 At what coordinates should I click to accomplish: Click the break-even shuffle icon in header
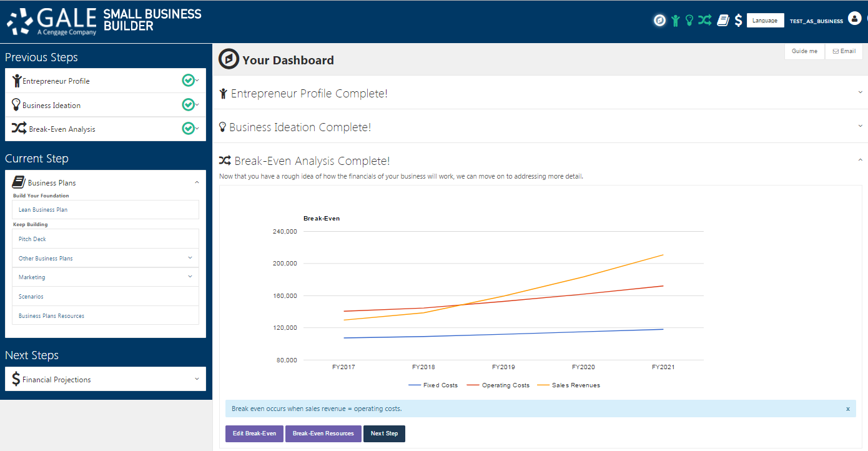point(705,21)
